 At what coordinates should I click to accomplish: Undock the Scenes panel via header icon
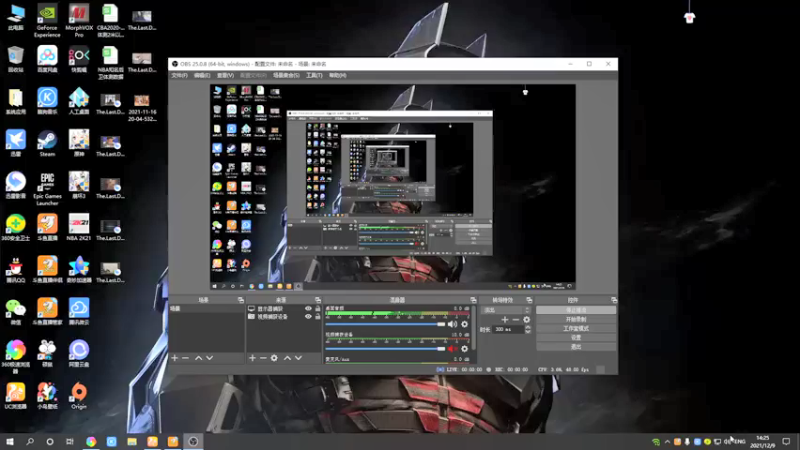[x=241, y=300]
